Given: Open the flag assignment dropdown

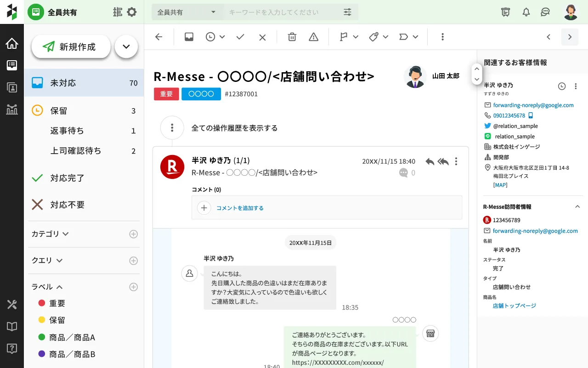Looking at the screenshot, I should 349,37.
